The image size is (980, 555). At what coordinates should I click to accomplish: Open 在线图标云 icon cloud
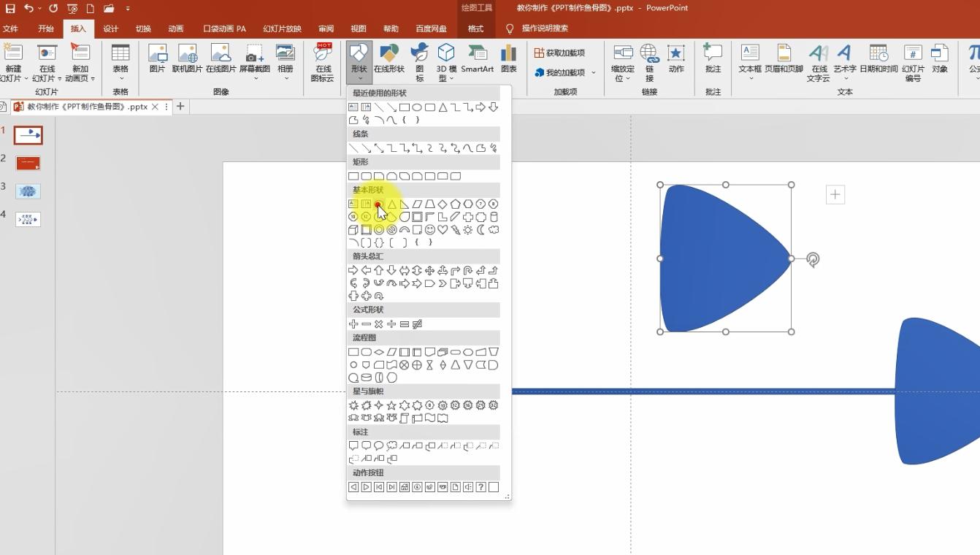click(322, 63)
